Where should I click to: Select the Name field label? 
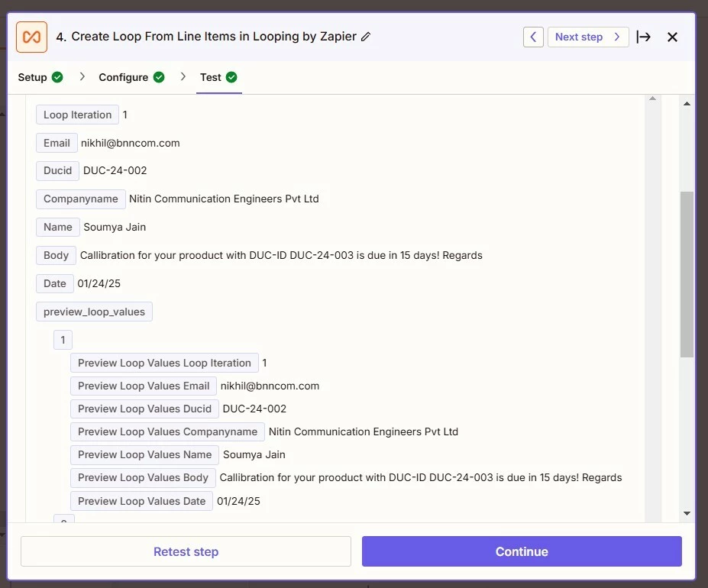58,227
